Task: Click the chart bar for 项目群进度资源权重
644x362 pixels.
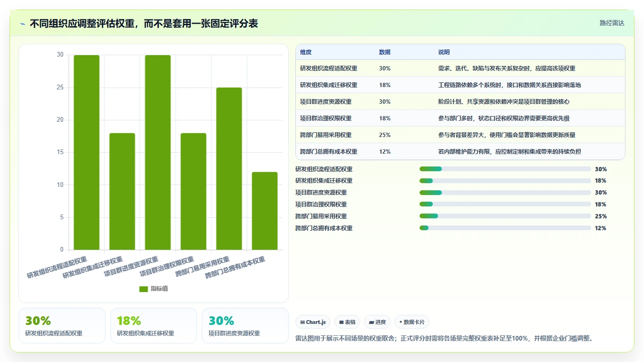Action: 158,152
